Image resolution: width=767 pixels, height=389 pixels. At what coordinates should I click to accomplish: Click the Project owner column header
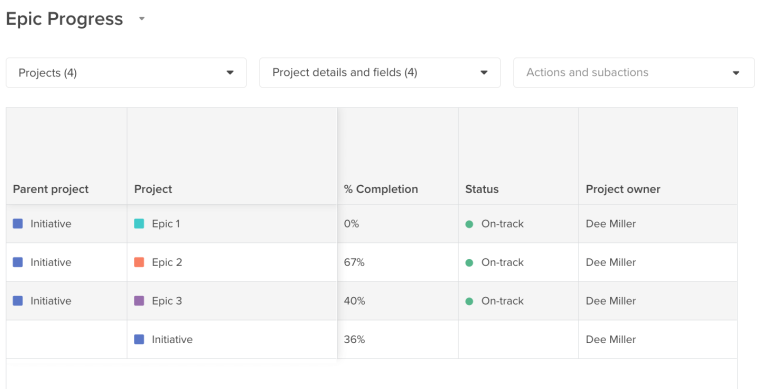[x=623, y=189]
